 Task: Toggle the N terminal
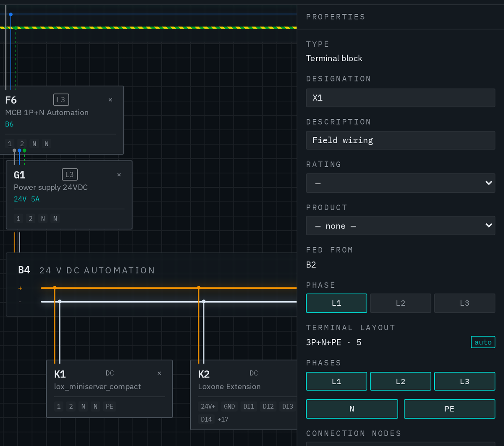[x=352, y=409]
